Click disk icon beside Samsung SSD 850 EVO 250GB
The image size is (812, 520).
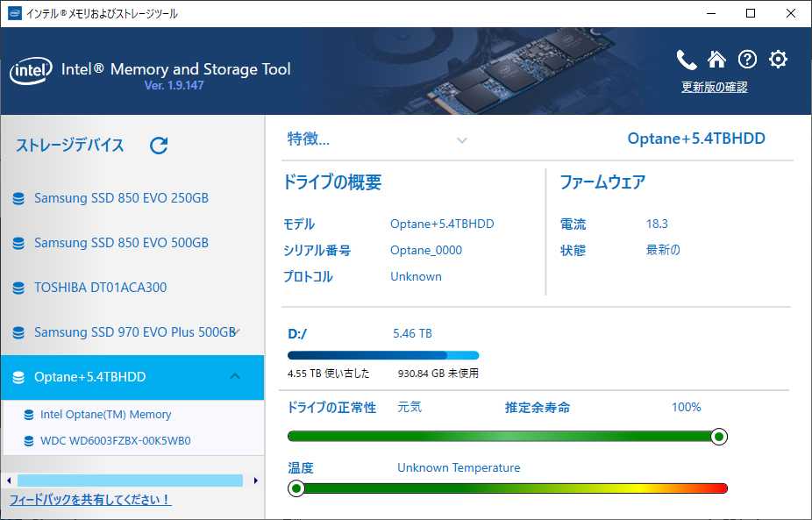pyautogui.click(x=18, y=198)
